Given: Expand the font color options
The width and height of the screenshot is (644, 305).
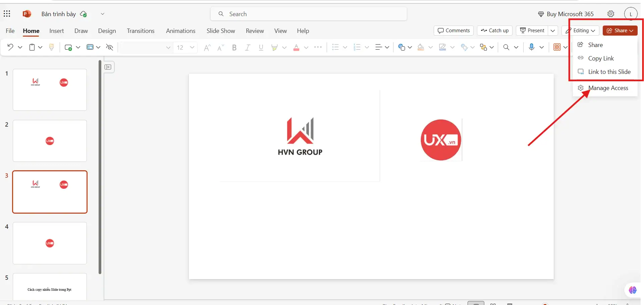Looking at the screenshot, I should pos(306,47).
